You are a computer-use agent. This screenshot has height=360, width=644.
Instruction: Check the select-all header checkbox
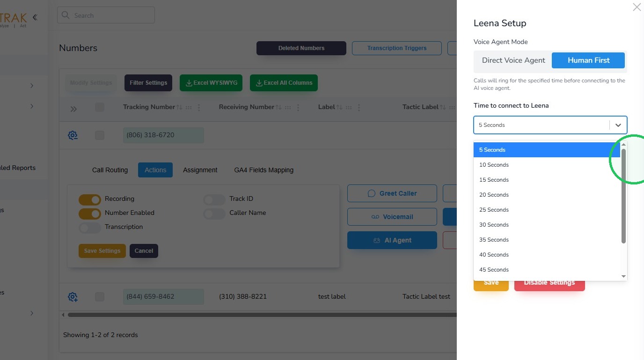[x=100, y=107]
